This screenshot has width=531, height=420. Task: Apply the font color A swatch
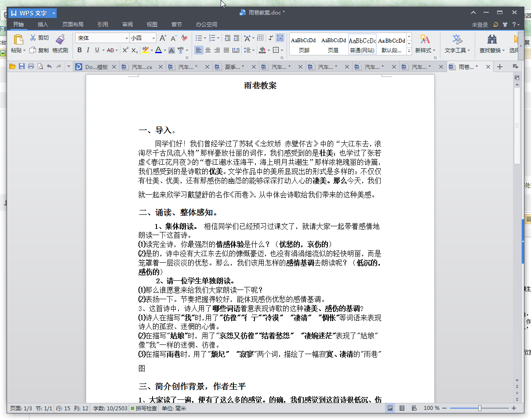point(158,50)
